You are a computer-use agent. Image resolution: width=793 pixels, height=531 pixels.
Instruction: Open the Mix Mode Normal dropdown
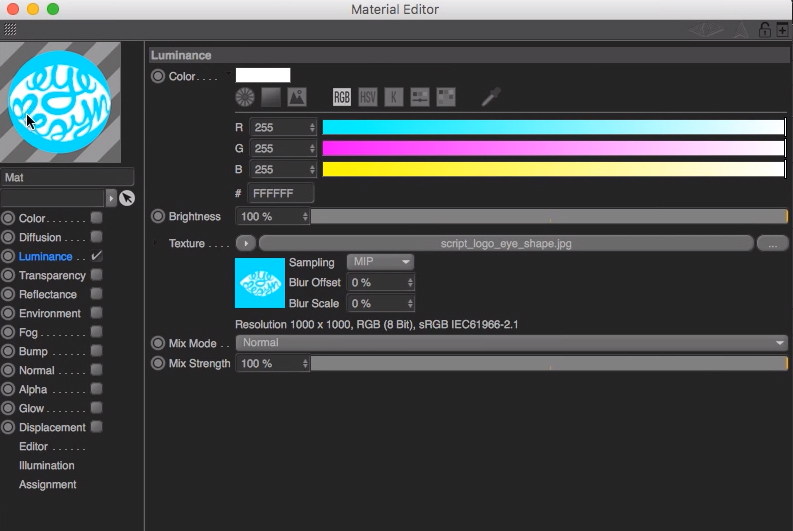511,343
